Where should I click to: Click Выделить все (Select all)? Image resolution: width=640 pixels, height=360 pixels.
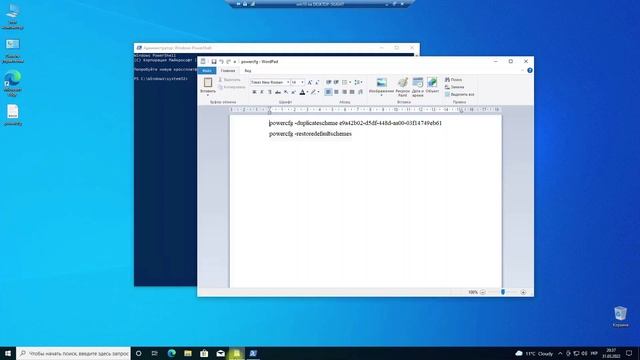460,94
